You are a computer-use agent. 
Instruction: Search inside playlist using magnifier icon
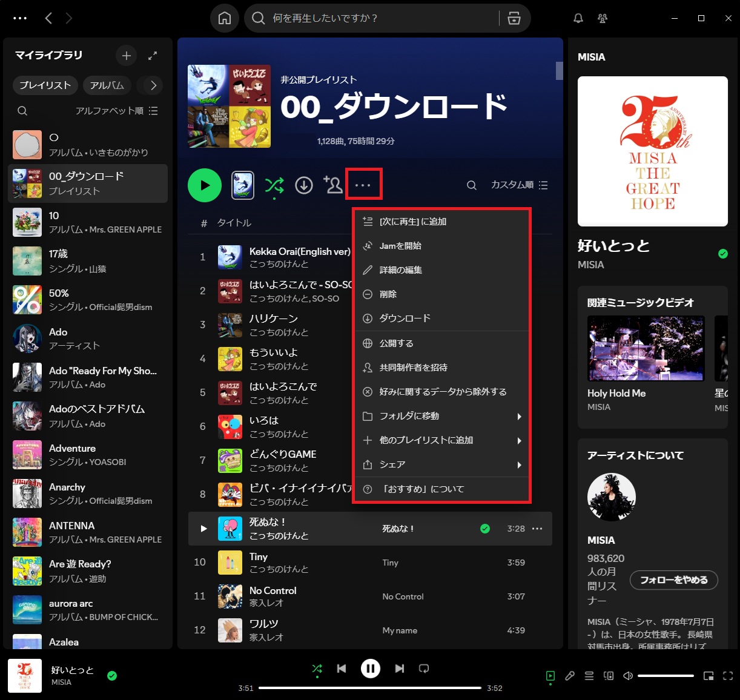coord(471,185)
